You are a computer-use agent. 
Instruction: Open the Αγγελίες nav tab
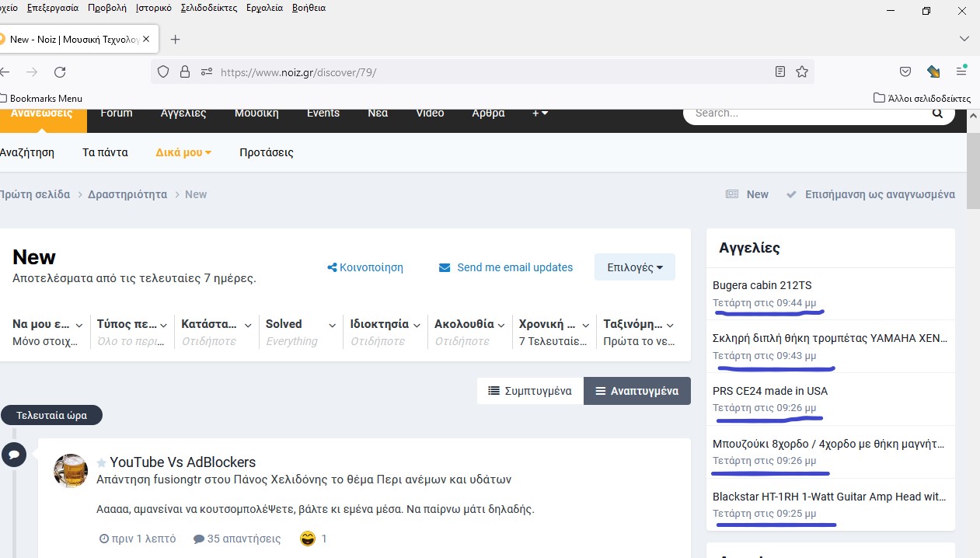(183, 113)
